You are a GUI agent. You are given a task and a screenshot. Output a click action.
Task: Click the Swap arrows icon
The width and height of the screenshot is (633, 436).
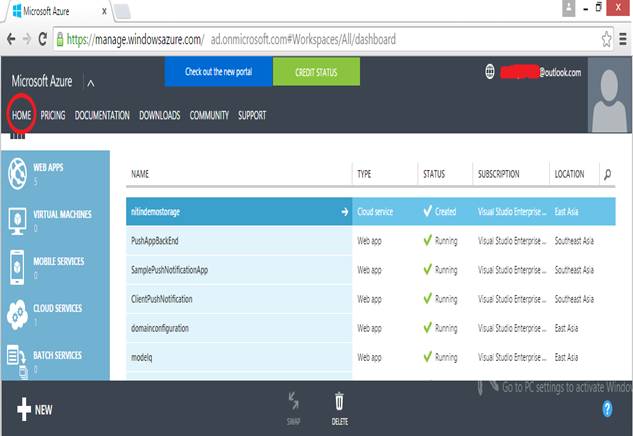tap(293, 401)
